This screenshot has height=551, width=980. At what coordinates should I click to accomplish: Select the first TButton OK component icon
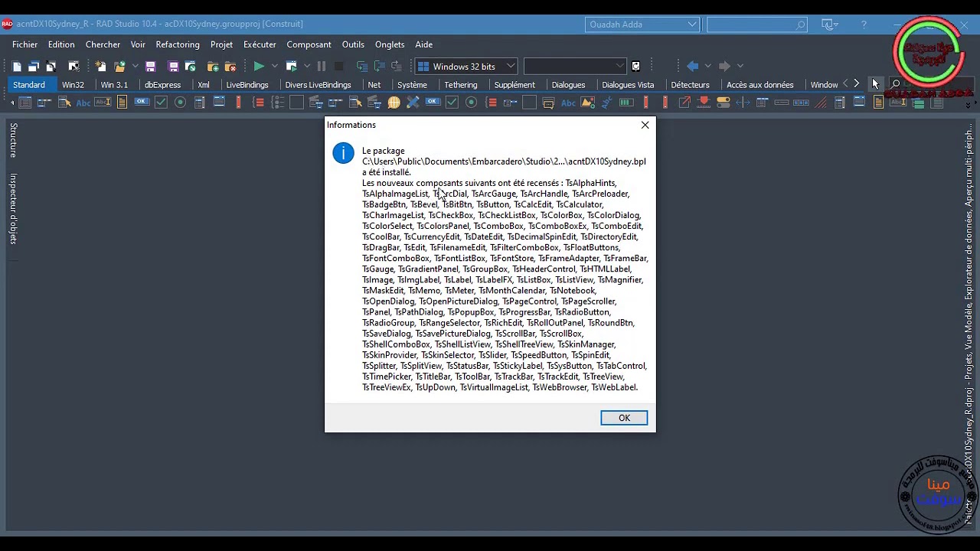coord(142,102)
